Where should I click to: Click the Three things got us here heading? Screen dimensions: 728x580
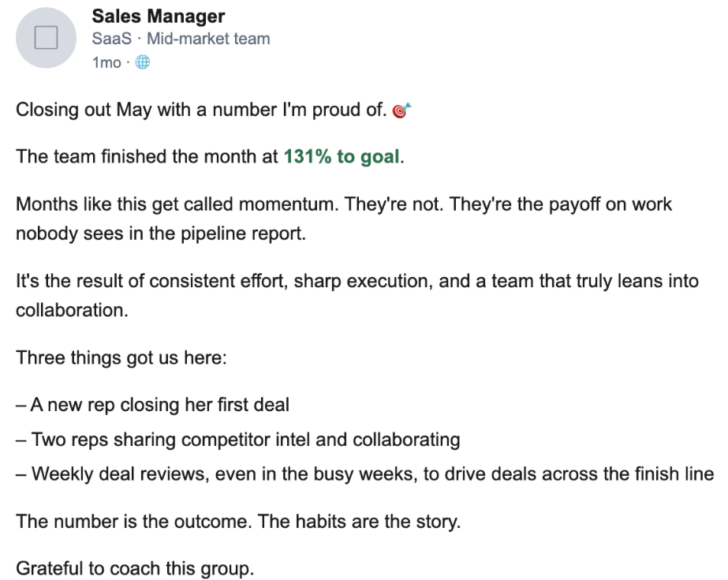point(121,358)
